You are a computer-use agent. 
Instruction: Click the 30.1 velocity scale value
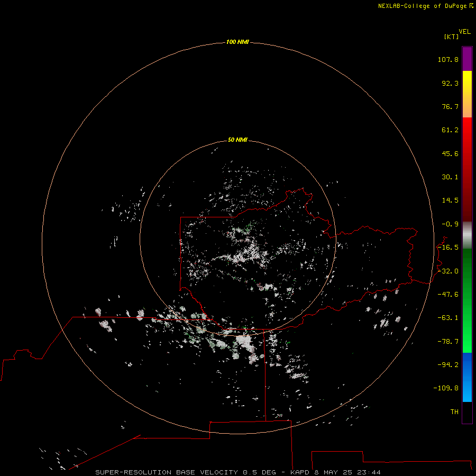[x=450, y=177]
